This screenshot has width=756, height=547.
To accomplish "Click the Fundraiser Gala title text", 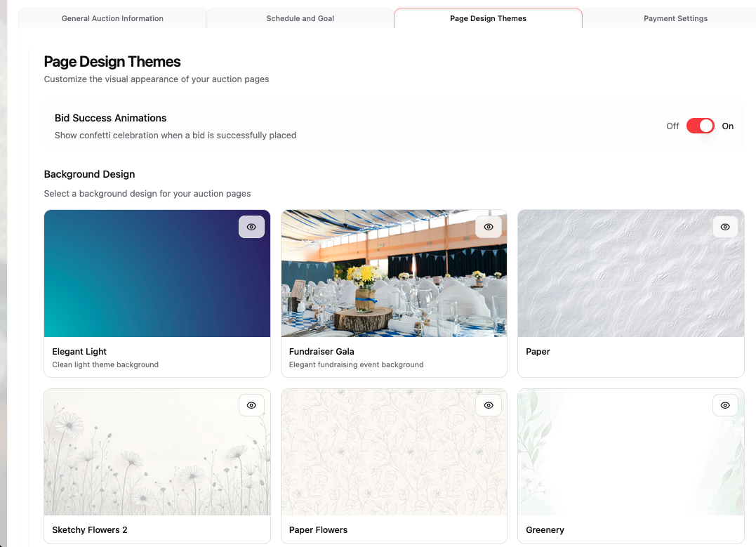I will point(321,351).
